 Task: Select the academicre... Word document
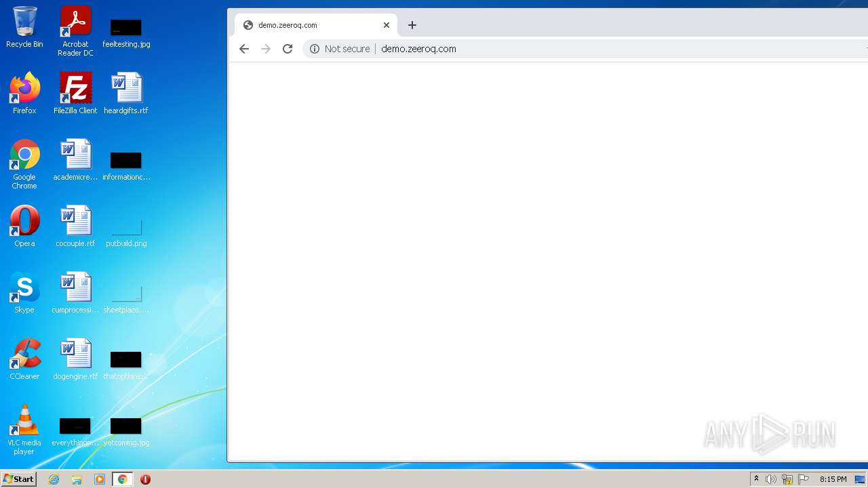point(75,160)
